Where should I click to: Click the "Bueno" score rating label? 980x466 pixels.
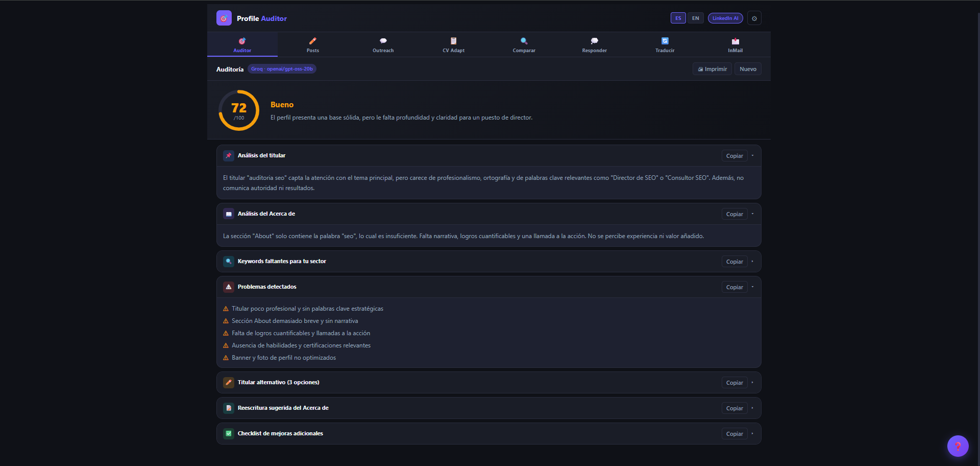click(282, 105)
